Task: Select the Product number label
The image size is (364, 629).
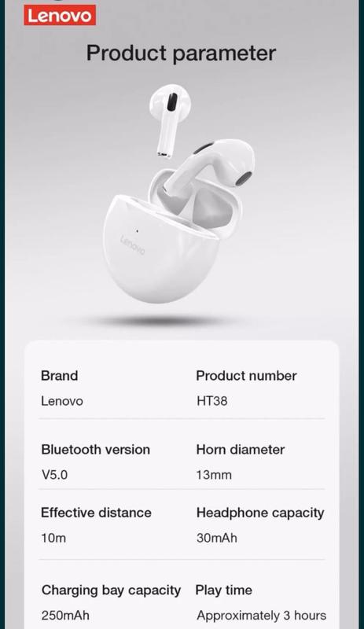Action: tap(246, 376)
